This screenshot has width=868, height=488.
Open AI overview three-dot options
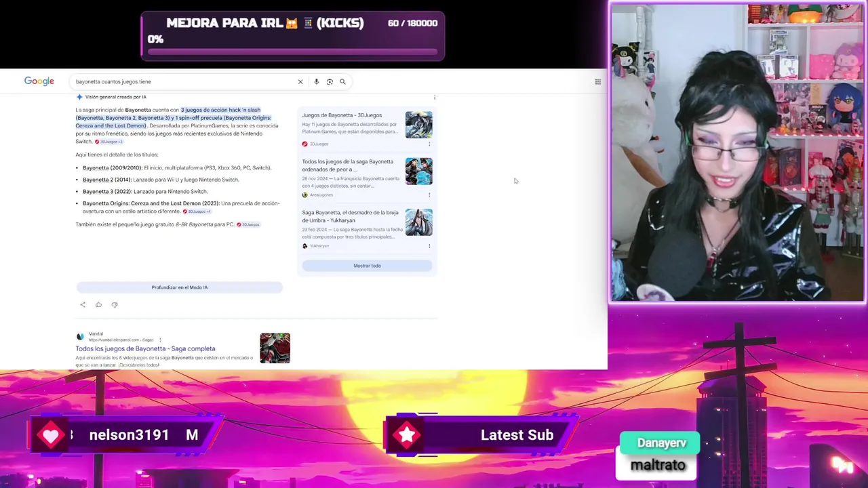tap(435, 98)
